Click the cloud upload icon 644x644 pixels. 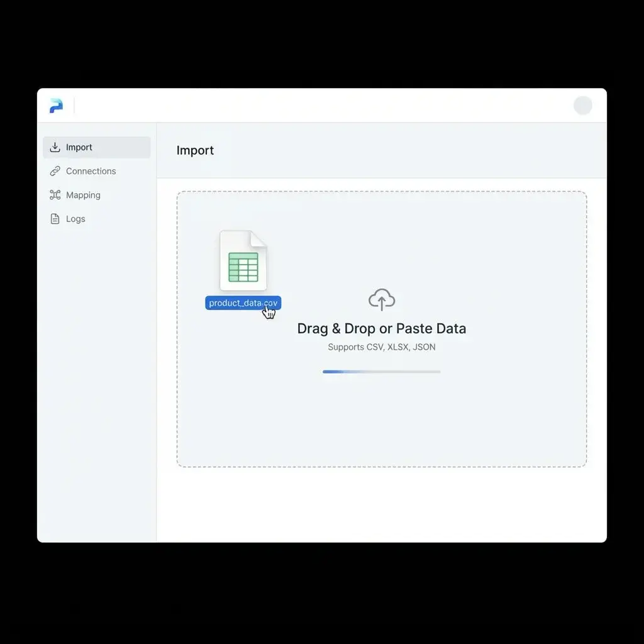click(381, 300)
